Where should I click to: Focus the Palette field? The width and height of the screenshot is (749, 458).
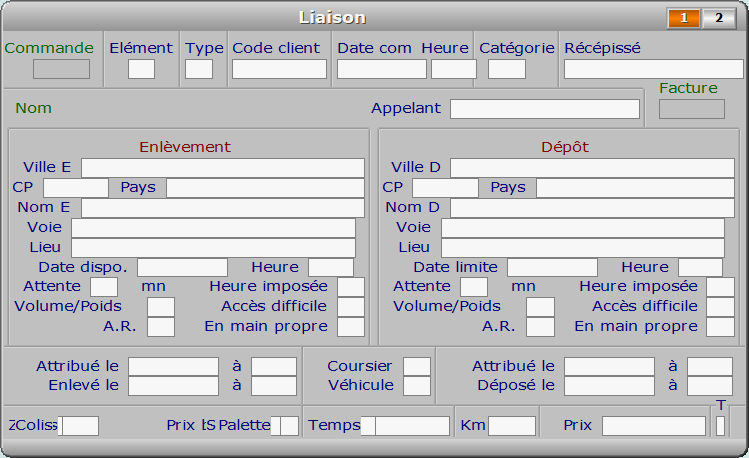289,426
